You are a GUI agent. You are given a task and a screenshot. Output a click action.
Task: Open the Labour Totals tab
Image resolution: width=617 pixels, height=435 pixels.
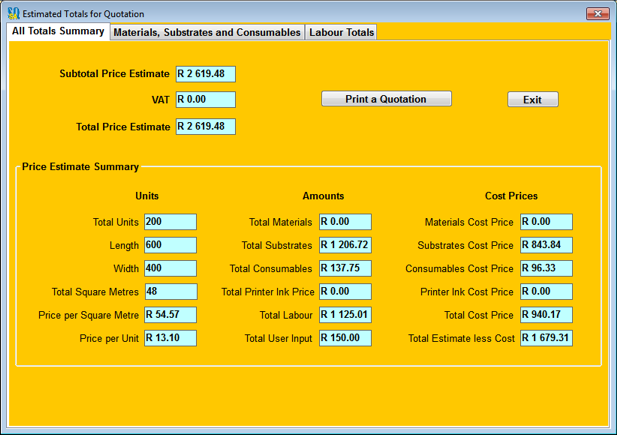click(x=342, y=33)
